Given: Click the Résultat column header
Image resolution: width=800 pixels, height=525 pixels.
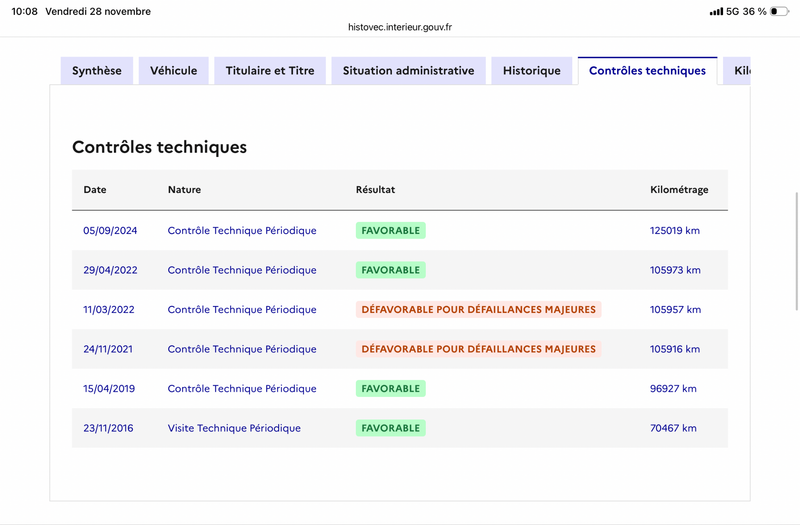Looking at the screenshot, I should [x=375, y=190].
